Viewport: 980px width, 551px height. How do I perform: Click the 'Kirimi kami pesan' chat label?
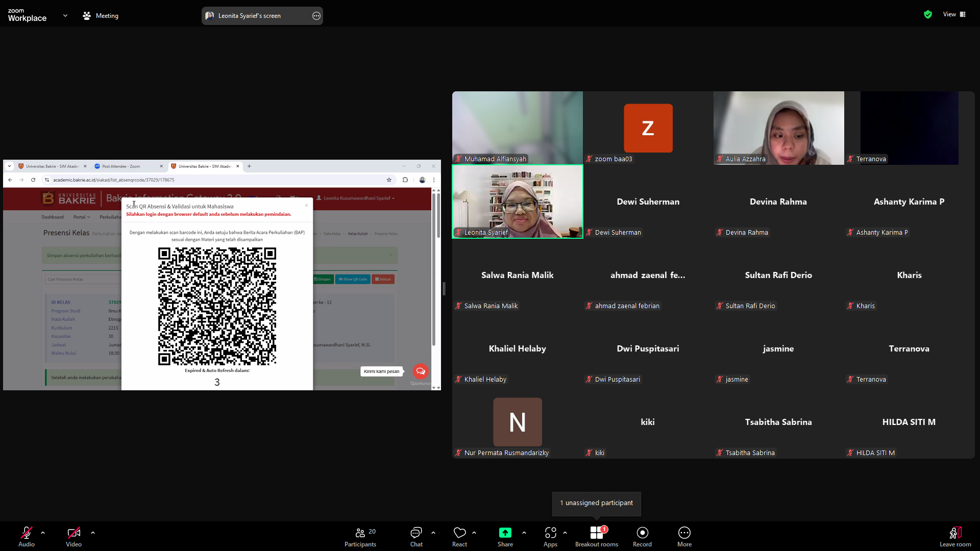[381, 371]
